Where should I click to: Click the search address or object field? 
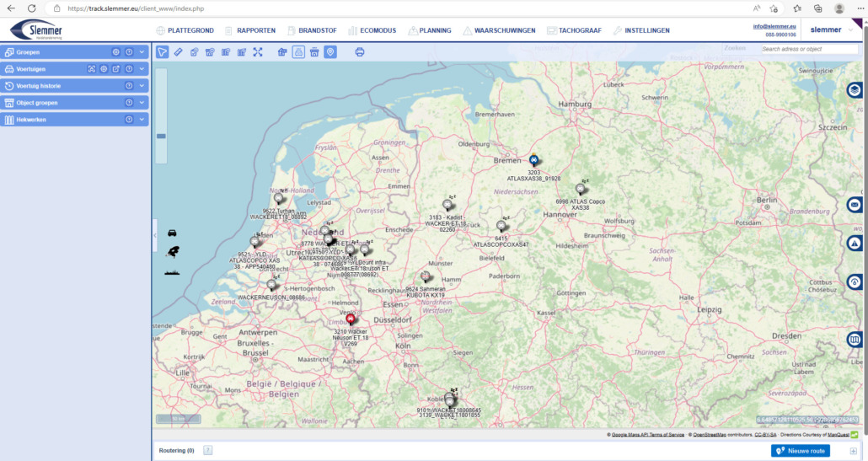coord(809,50)
